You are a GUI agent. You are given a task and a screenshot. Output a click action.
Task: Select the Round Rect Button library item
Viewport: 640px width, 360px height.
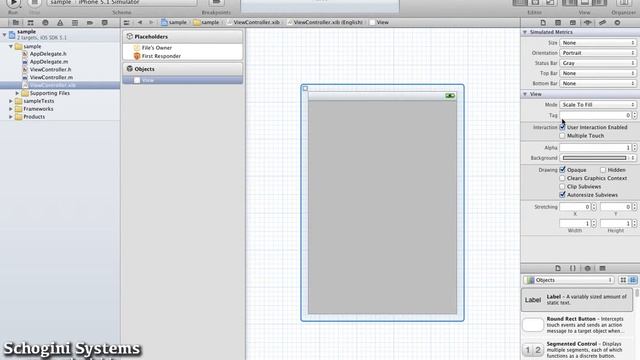coord(577,325)
